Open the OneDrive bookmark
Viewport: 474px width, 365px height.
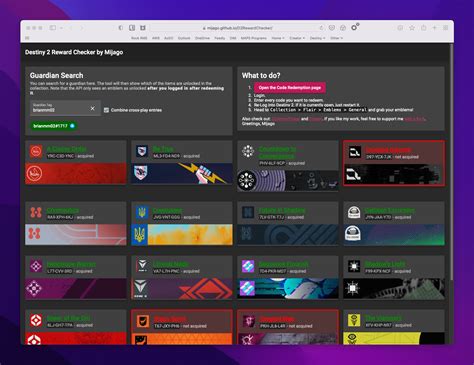pos(202,38)
